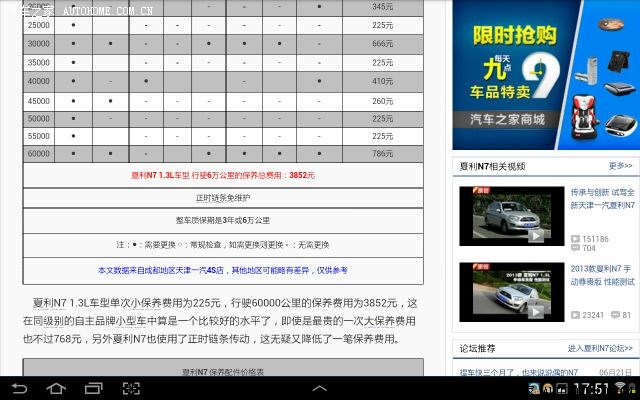The image size is (640, 400).
Task: Click 进入夏利N7论坛>> link
Action: tap(599, 348)
